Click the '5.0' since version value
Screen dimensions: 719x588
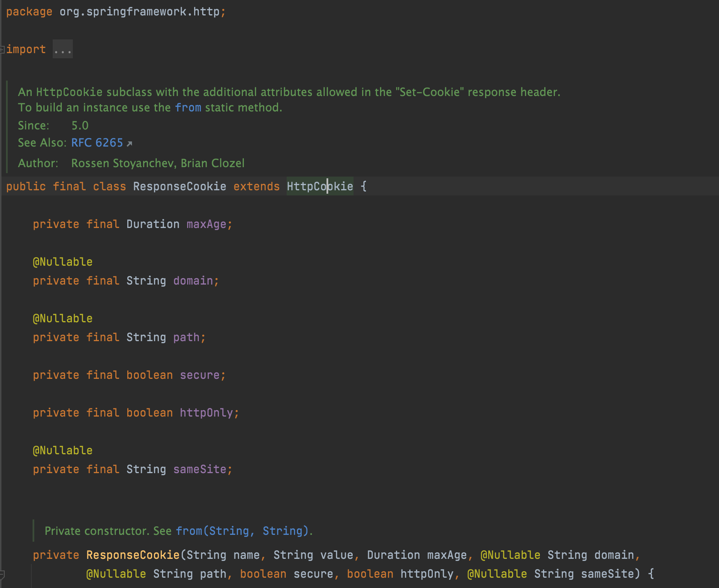[80, 126]
